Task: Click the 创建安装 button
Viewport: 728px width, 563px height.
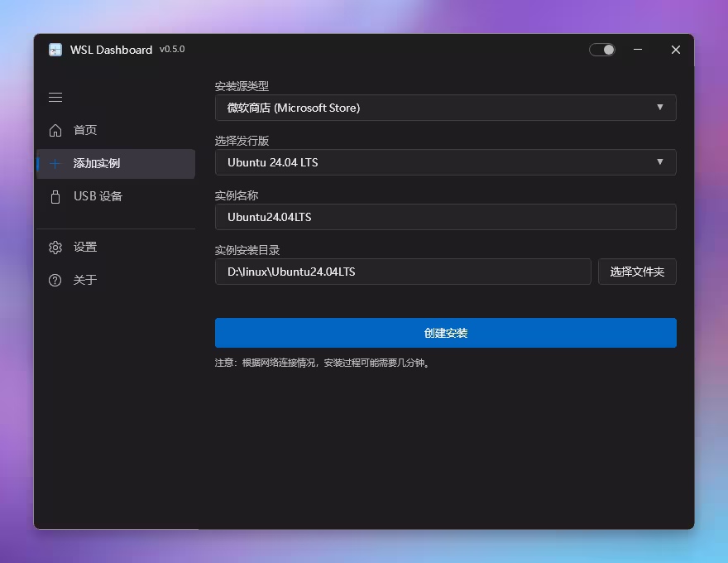Action: tap(446, 333)
